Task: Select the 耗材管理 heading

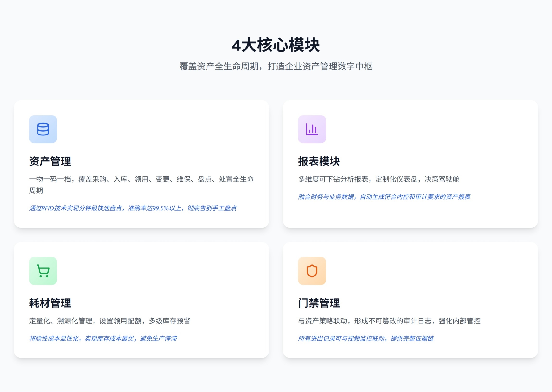Action: coord(50,303)
